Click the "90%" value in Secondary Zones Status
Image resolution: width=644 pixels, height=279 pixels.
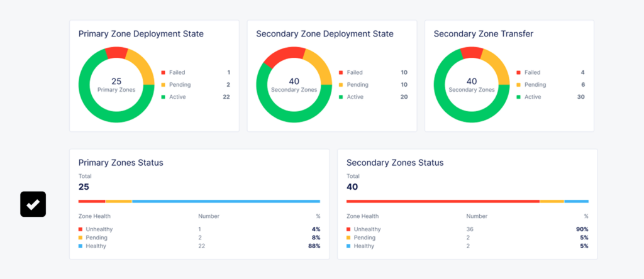tap(582, 229)
